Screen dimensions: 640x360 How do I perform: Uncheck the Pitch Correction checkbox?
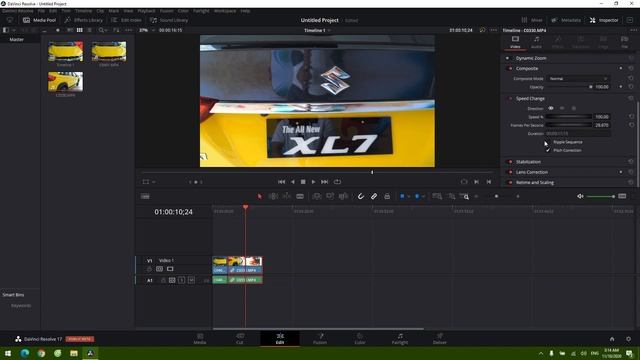(x=548, y=150)
